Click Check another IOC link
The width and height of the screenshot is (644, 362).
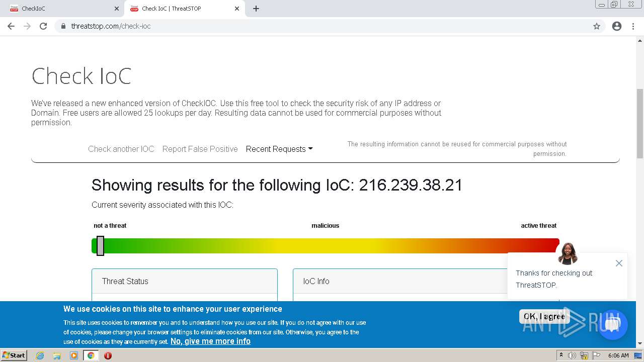(121, 149)
